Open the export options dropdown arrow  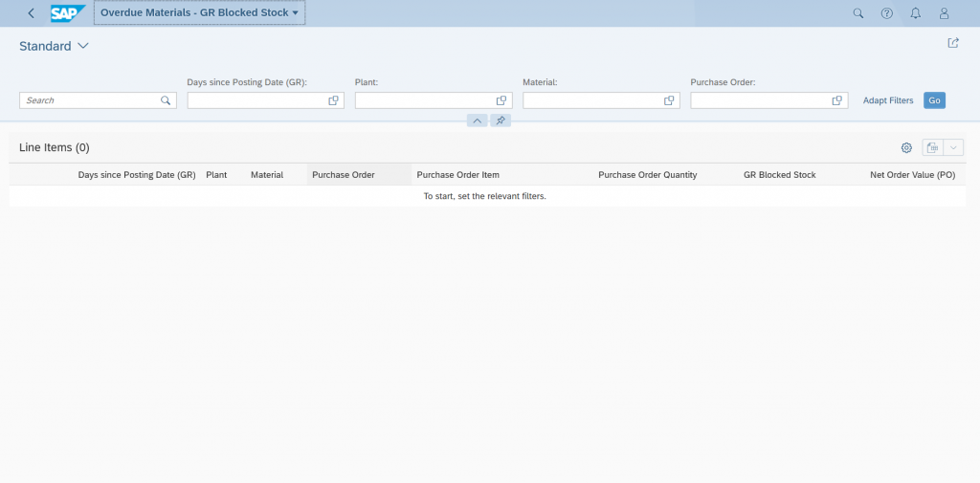953,147
